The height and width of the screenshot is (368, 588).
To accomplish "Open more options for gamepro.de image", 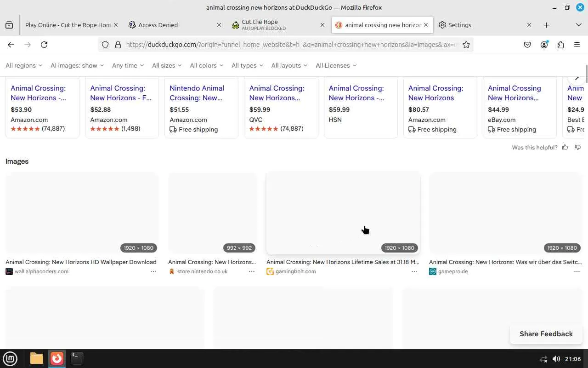I will pos(577,271).
